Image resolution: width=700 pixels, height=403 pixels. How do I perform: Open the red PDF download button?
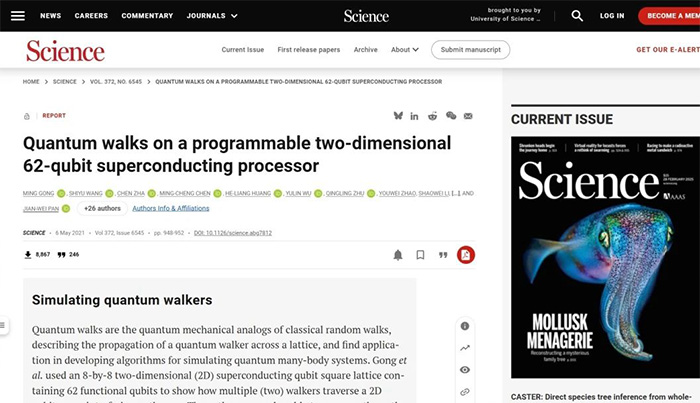[466, 255]
